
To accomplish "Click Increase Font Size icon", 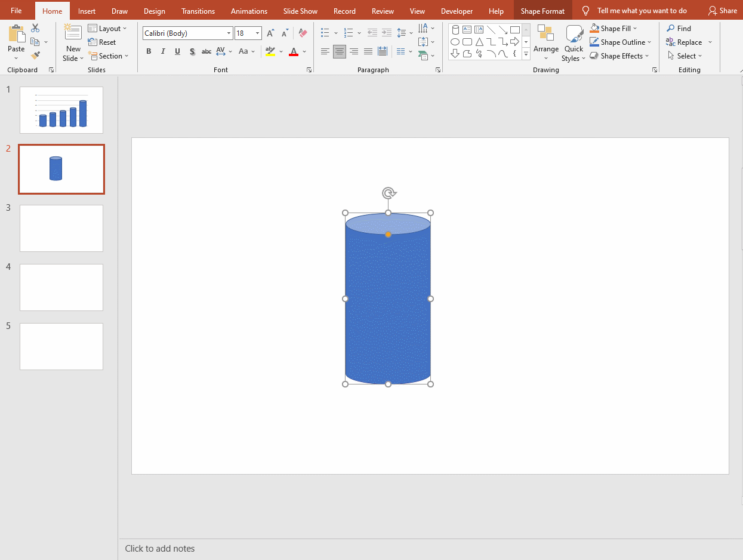I will (x=270, y=33).
